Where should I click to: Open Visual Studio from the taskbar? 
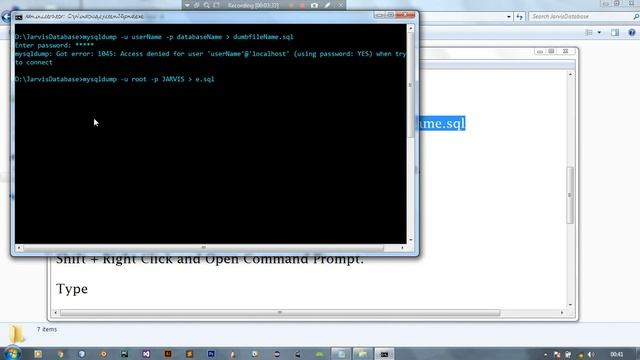coord(146,354)
